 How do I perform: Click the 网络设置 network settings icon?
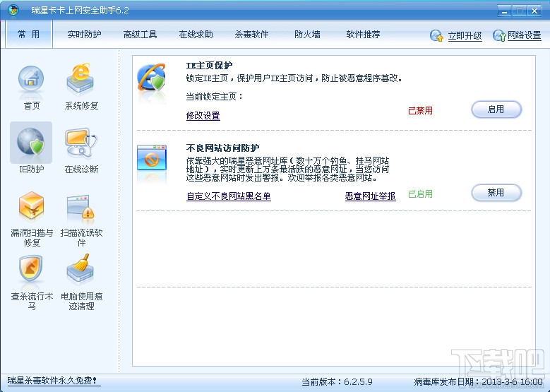(x=499, y=35)
